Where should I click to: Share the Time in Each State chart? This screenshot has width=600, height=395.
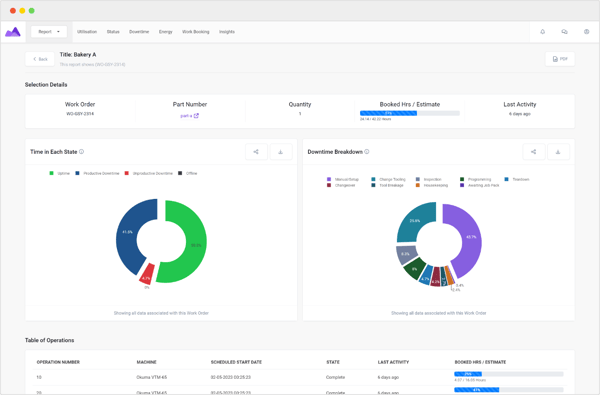(256, 152)
